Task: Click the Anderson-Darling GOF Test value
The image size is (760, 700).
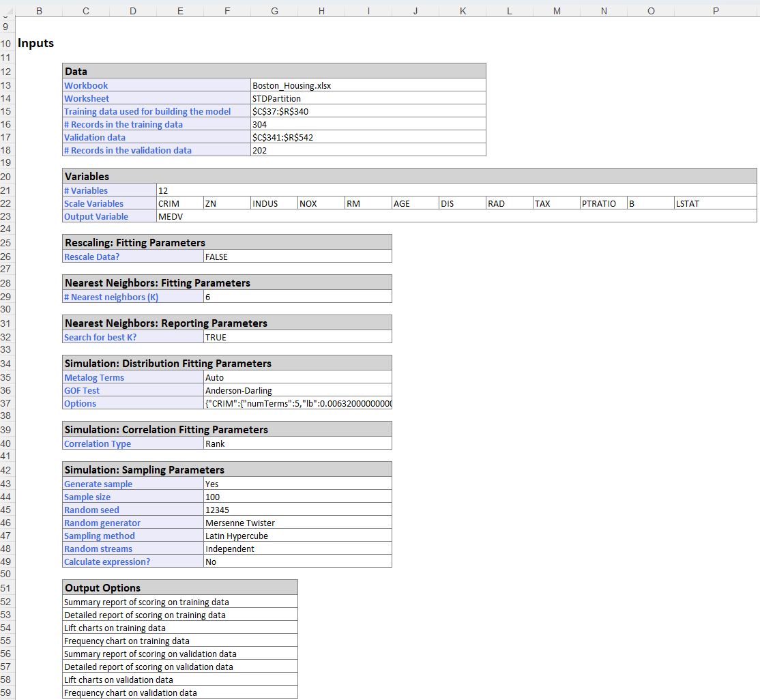Action: pos(297,390)
